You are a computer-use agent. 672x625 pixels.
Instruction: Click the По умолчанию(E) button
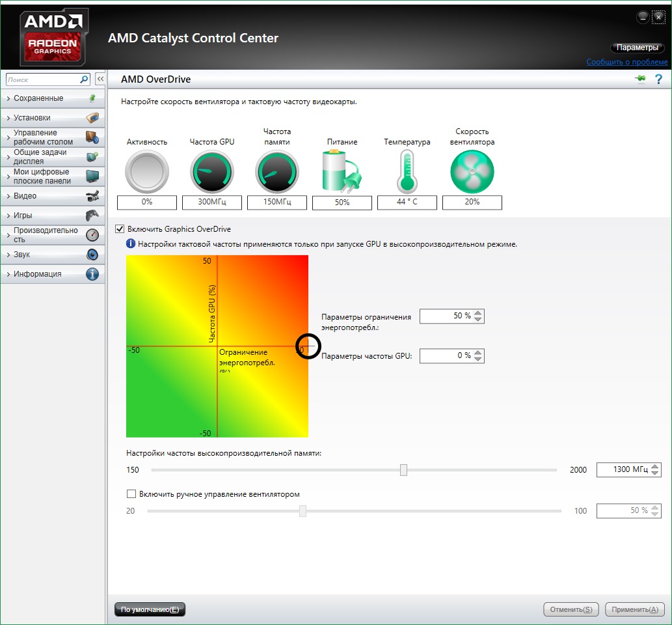point(150,609)
